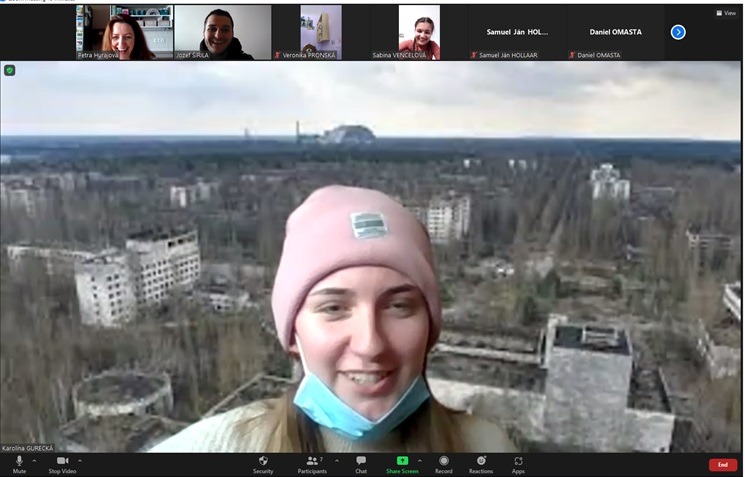Stop Video camera toggle
This screenshot has height=477, width=745.
tap(62, 464)
